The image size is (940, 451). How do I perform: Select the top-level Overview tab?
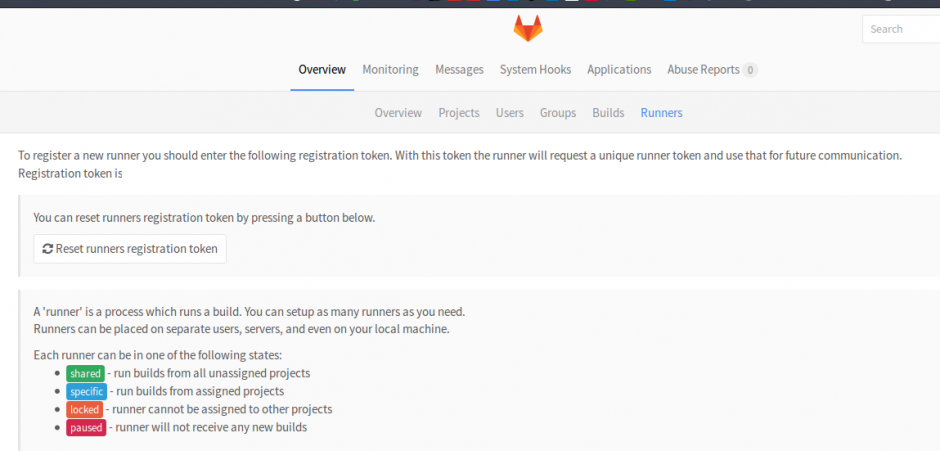[322, 70]
